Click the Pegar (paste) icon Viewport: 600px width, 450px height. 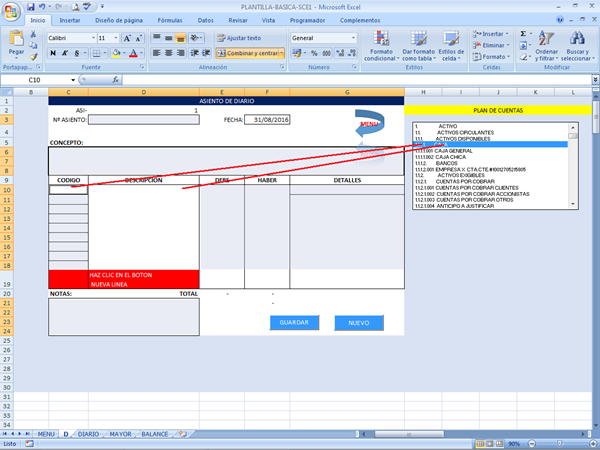tap(16, 42)
